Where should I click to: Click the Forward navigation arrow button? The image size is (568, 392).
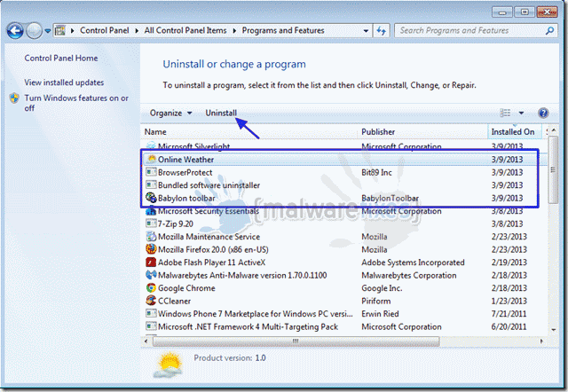[x=34, y=31]
